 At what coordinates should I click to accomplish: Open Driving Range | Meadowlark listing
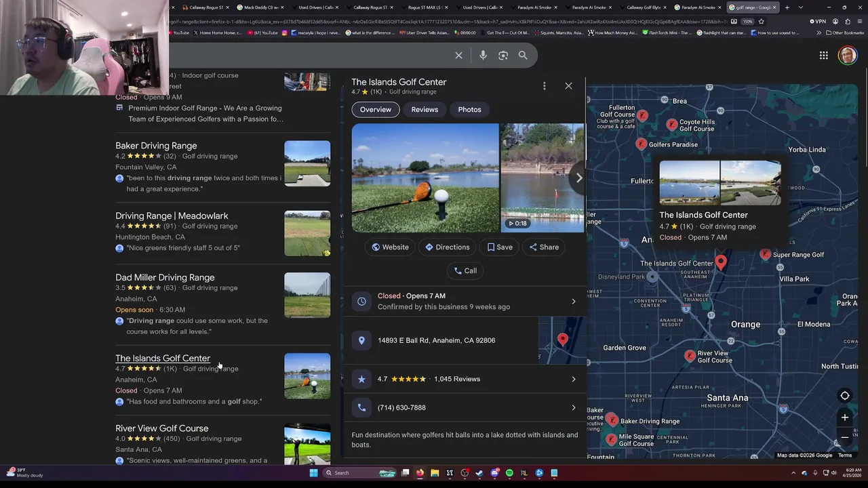[x=172, y=216]
